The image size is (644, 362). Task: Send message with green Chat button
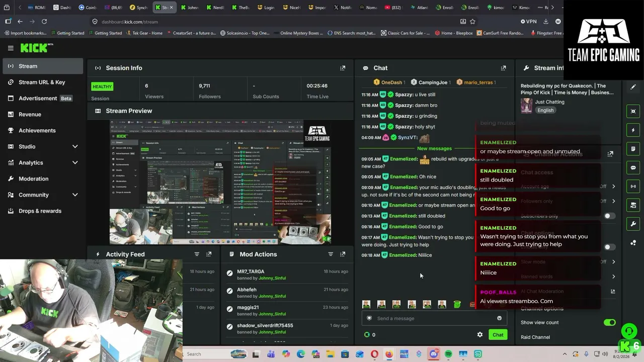(x=498, y=335)
